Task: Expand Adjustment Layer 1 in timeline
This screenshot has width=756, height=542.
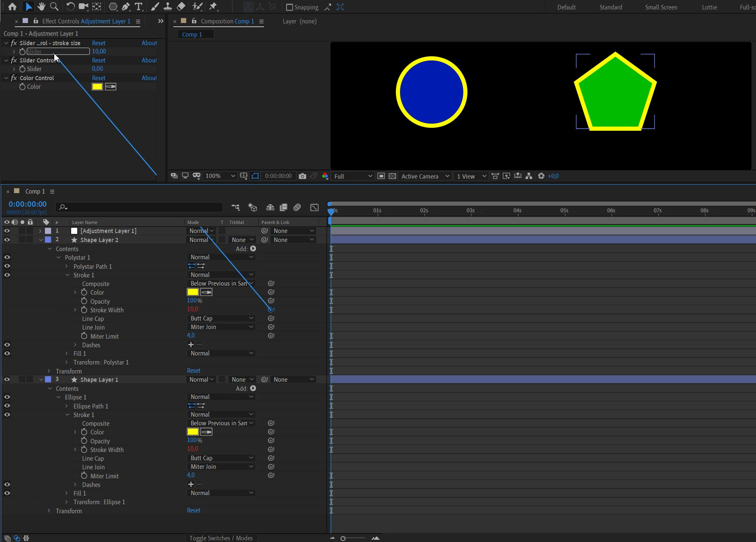Action: [x=40, y=231]
